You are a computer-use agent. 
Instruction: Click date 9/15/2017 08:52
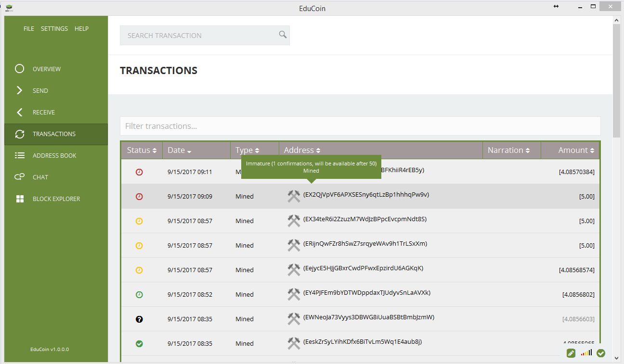click(x=190, y=294)
